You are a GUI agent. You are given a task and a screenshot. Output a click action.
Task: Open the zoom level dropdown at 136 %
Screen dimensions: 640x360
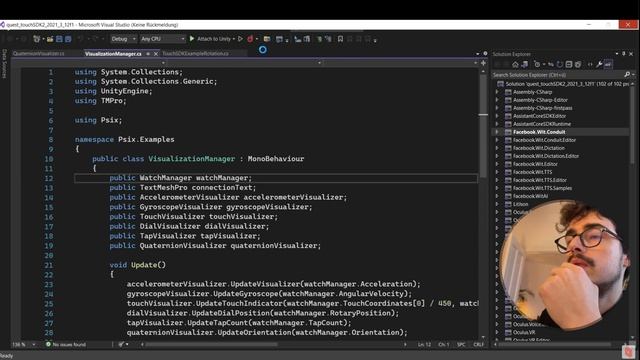pyautogui.click(x=33, y=344)
